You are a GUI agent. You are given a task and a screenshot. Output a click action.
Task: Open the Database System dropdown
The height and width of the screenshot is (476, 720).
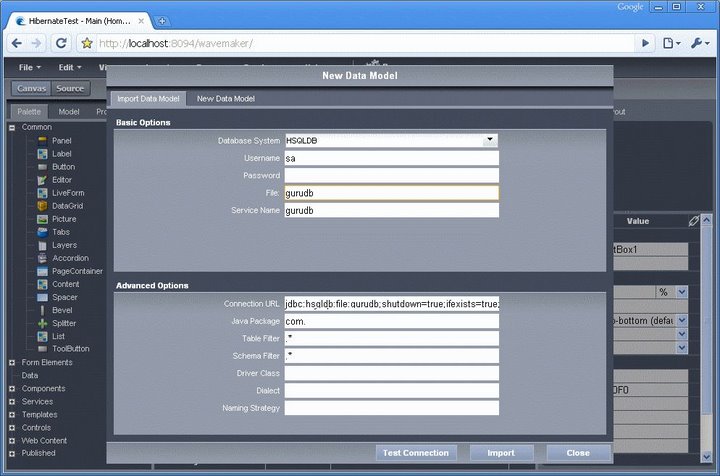coord(490,141)
